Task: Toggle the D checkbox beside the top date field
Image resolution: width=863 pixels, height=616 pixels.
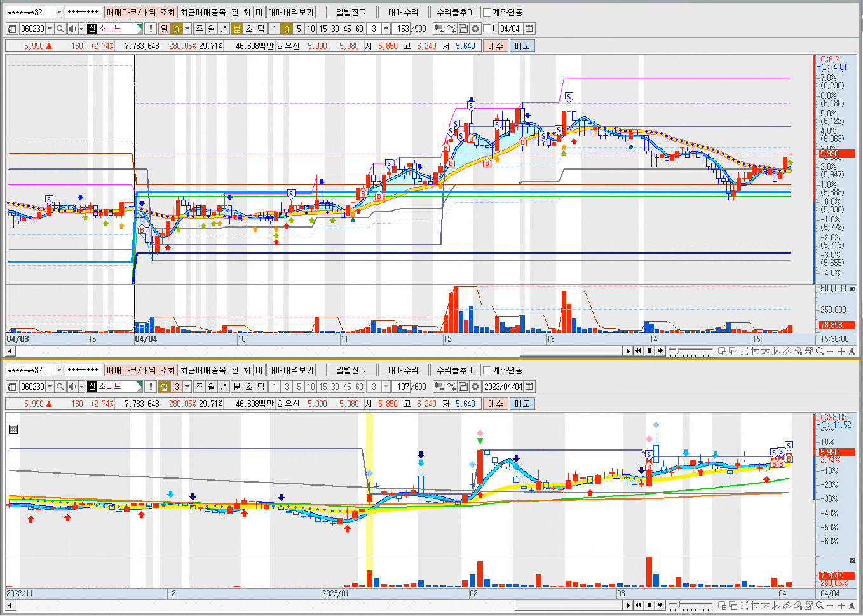Action: (x=487, y=29)
